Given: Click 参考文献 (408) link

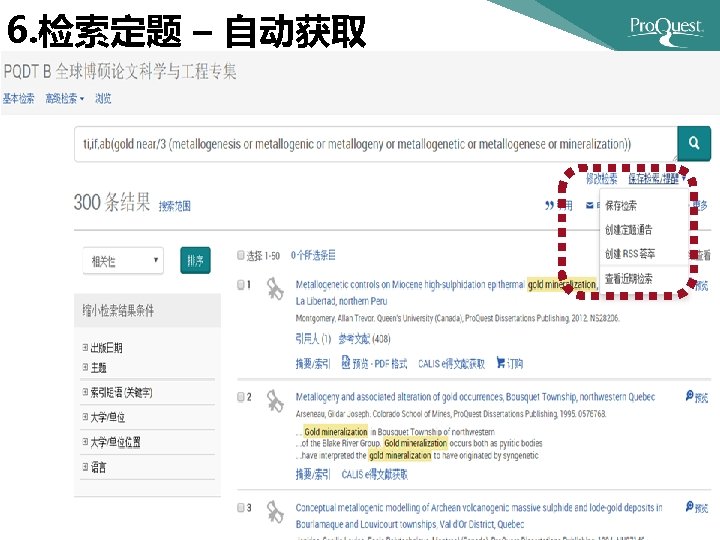Looking at the screenshot, I should (364, 338).
